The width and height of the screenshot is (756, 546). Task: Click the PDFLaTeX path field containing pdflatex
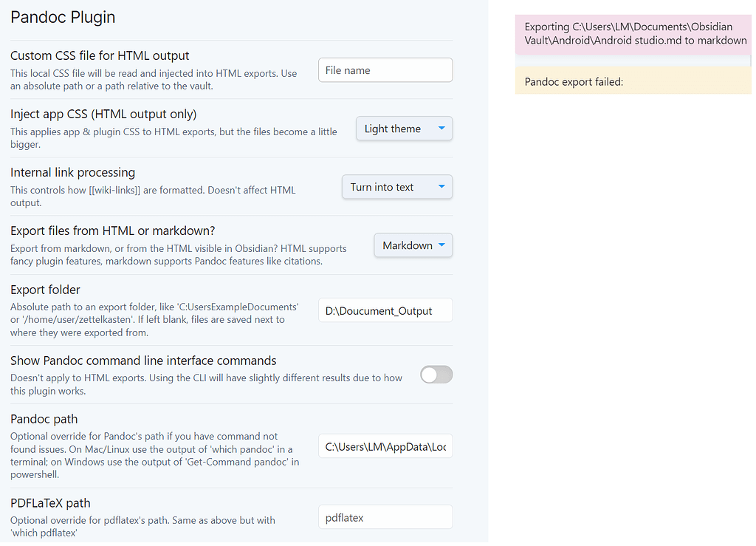coord(385,517)
